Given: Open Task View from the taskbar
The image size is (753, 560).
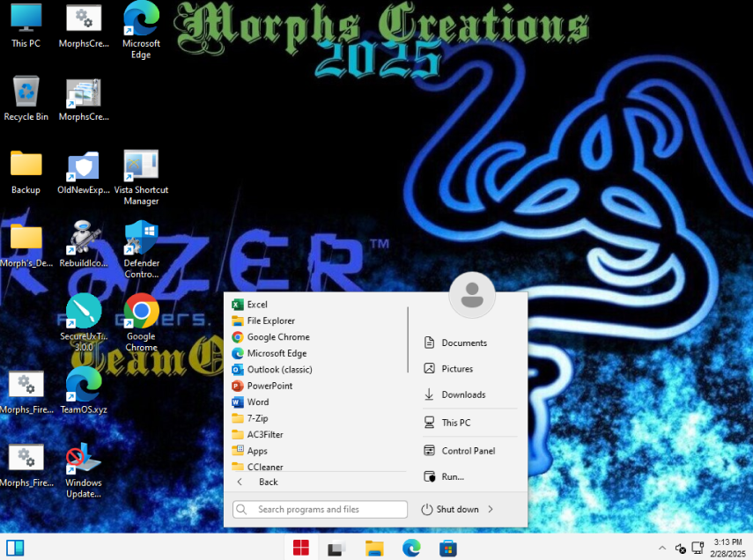Looking at the screenshot, I should coord(336,548).
